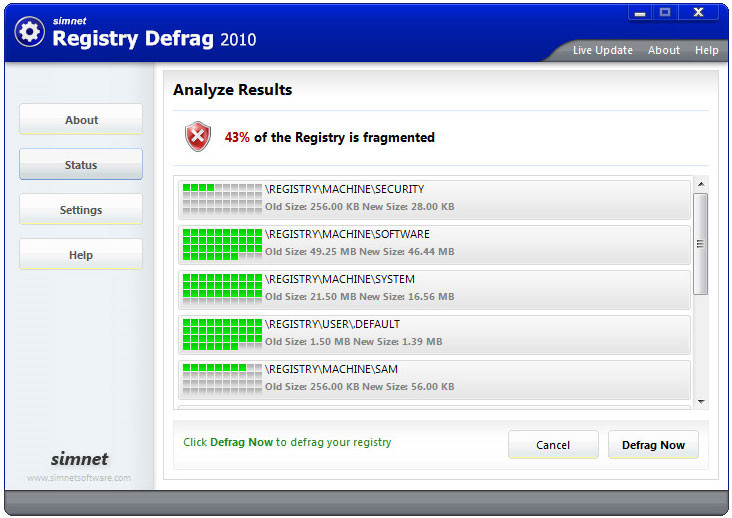Click the gear logo icon in title bar
732x518 pixels.
coord(30,32)
